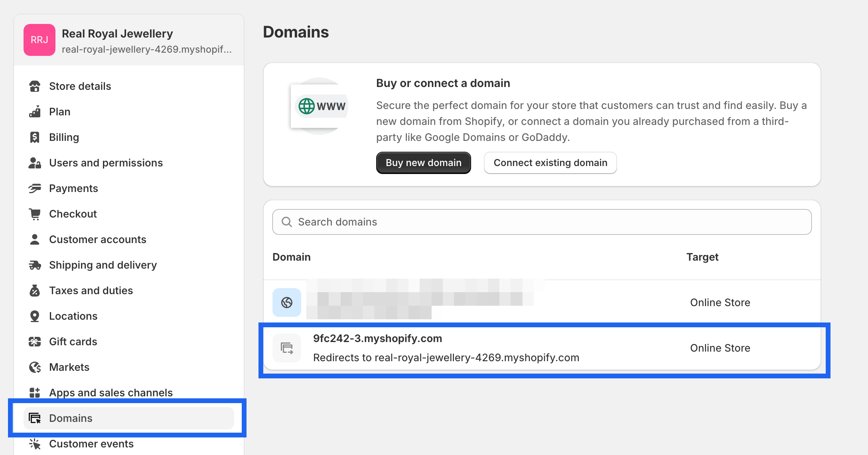Click Buy new domain button
Viewport: 868px width, 455px height.
[423, 162]
